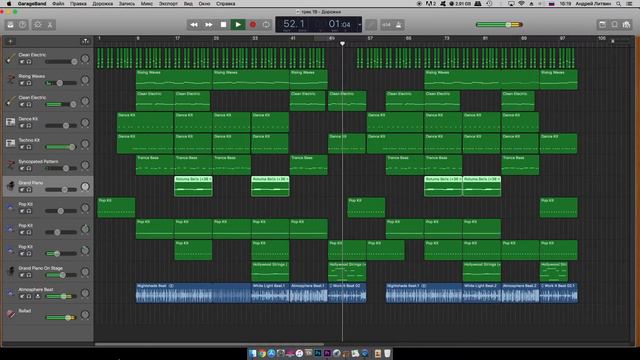Start playback with green Play button
Image resolution: width=640 pixels, height=360 pixels.
click(238, 24)
